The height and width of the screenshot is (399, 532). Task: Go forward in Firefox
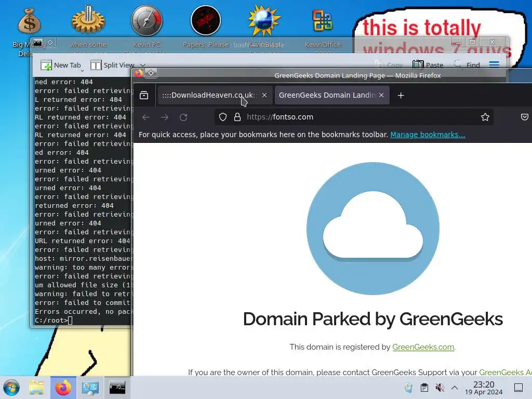click(x=165, y=117)
